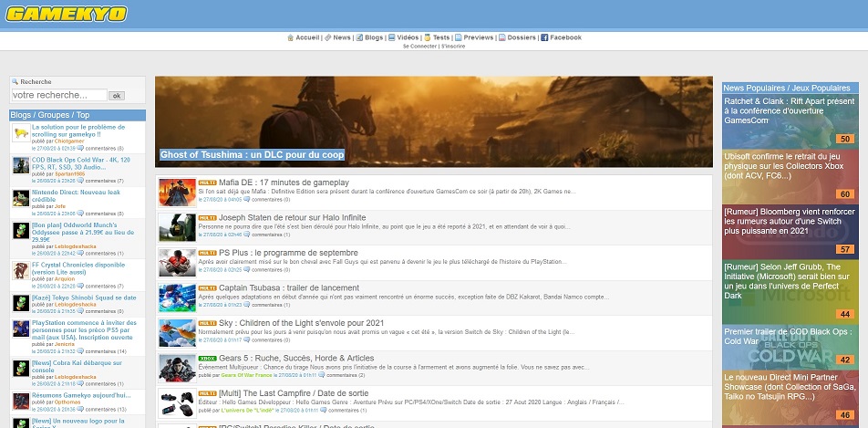Open Premier trailer COD Black Ops Cold War
The image size is (868, 428).
pyautogui.click(x=790, y=336)
